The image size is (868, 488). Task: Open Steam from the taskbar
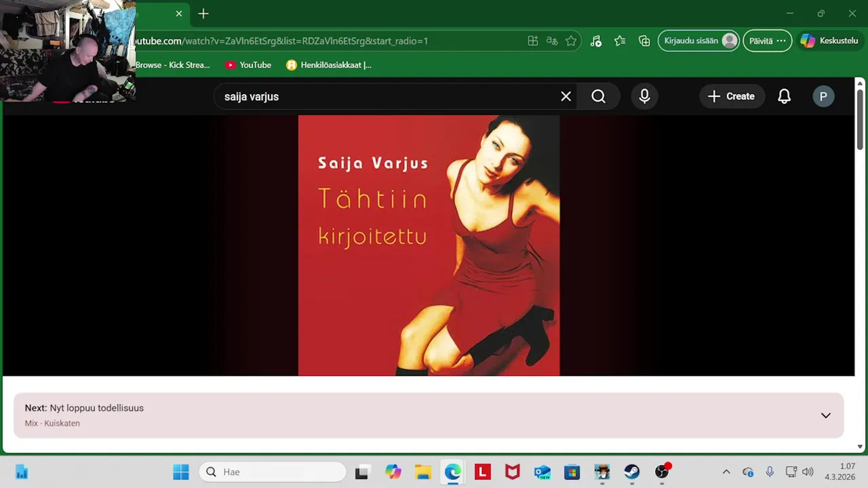click(632, 472)
